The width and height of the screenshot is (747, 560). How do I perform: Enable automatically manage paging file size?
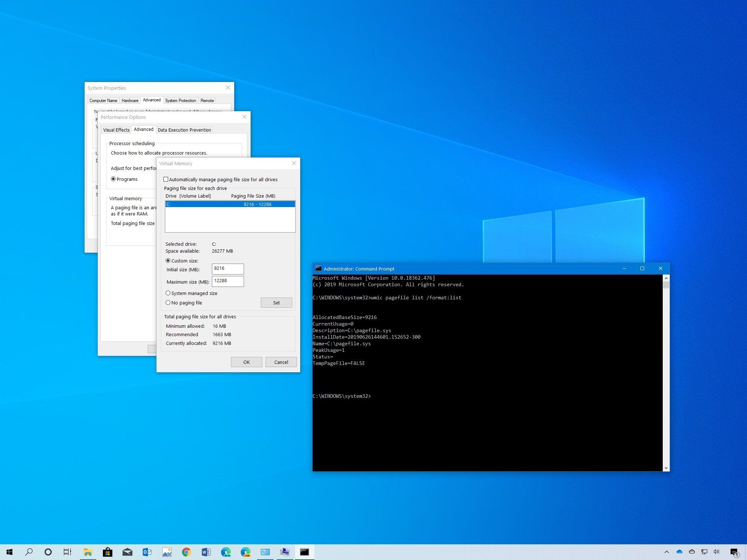(x=166, y=179)
